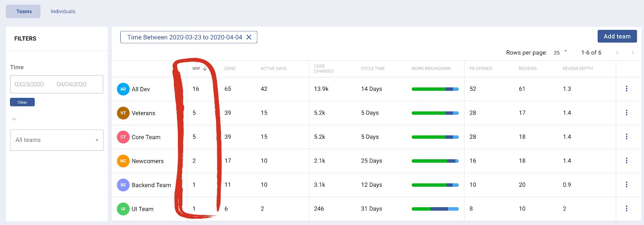Click the Core Team CT avatar
Image resolution: width=644 pixels, height=225 pixels.
[123, 137]
